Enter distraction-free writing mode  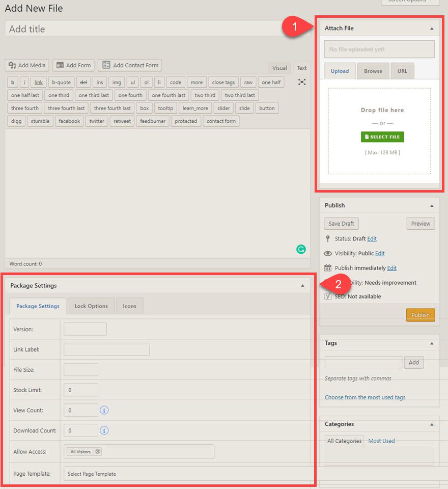click(x=301, y=81)
